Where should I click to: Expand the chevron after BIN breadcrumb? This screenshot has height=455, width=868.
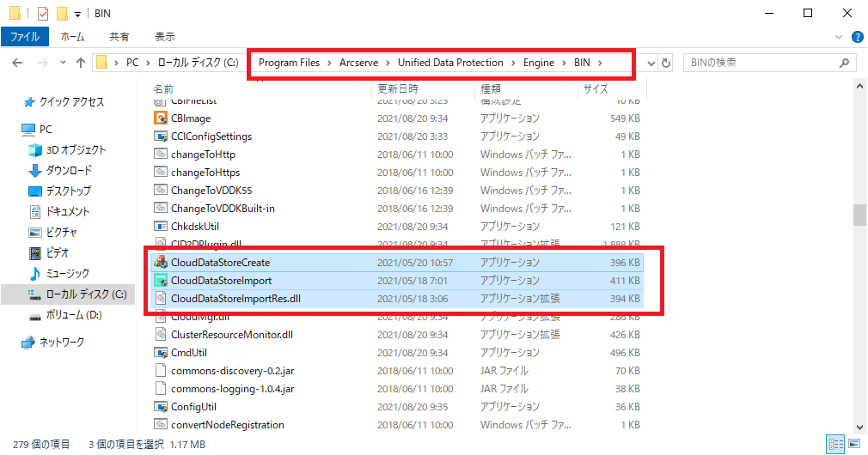click(x=600, y=63)
